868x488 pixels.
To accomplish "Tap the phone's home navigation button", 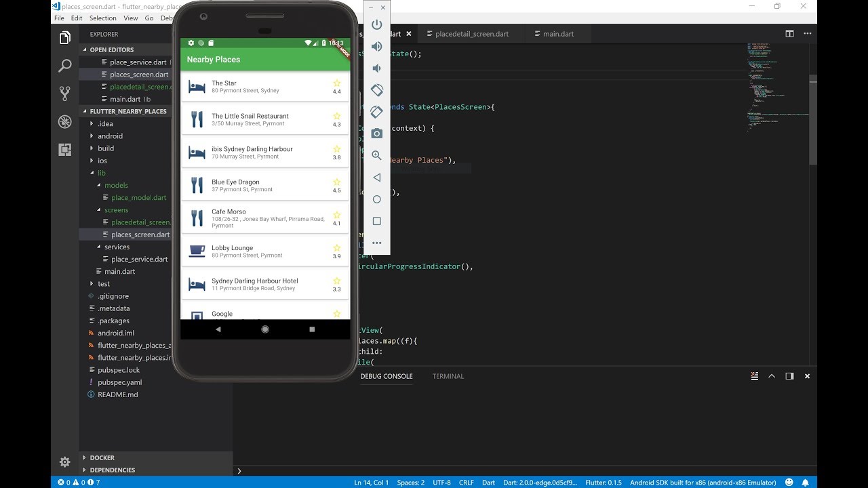I will (x=265, y=329).
